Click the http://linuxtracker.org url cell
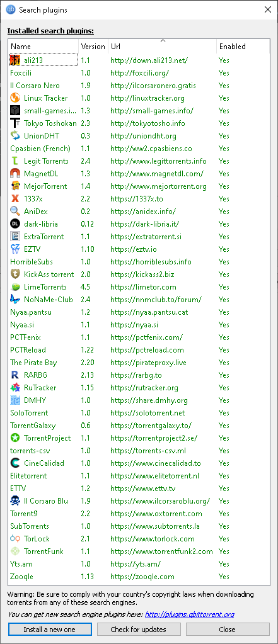The height and width of the screenshot is (644, 278). pyautogui.click(x=148, y=98)
